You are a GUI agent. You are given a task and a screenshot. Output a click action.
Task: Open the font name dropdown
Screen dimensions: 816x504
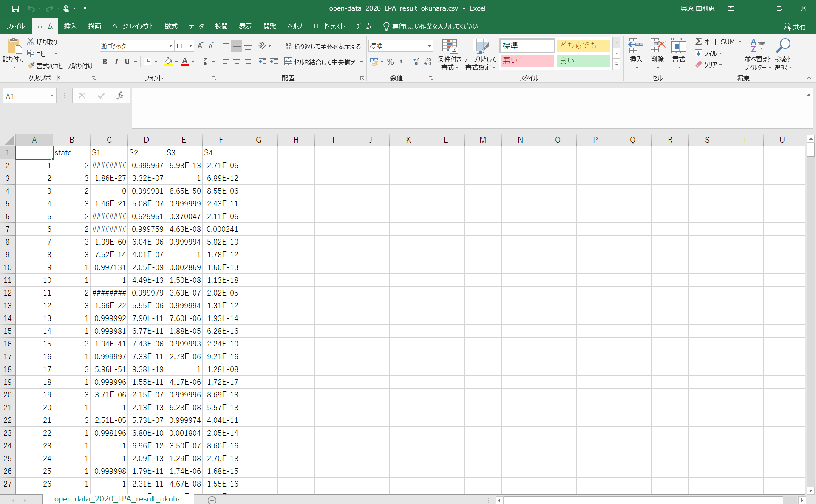(170, 46)
